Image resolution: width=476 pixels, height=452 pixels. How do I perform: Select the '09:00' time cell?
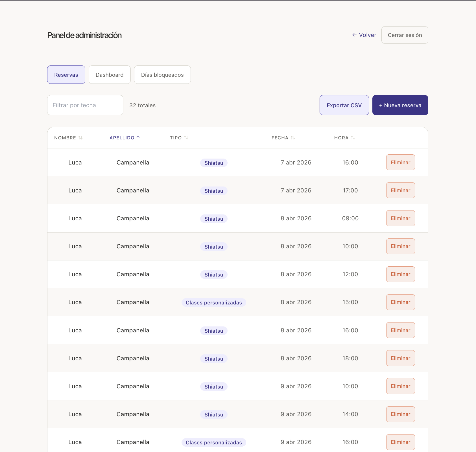[x=350, y=218]
